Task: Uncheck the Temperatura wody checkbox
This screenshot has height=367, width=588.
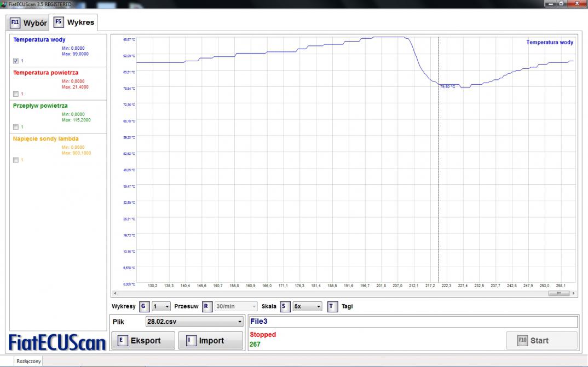Action: (x=16, y=61)
